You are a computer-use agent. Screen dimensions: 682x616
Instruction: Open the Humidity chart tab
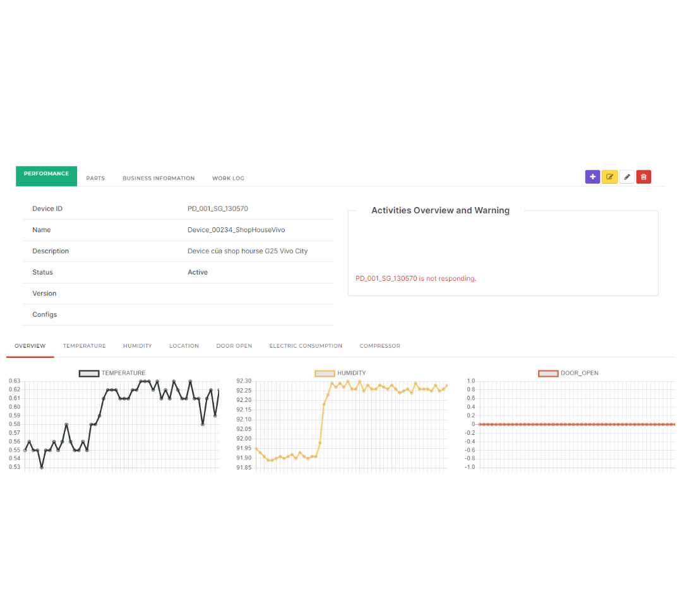[138, 346]
